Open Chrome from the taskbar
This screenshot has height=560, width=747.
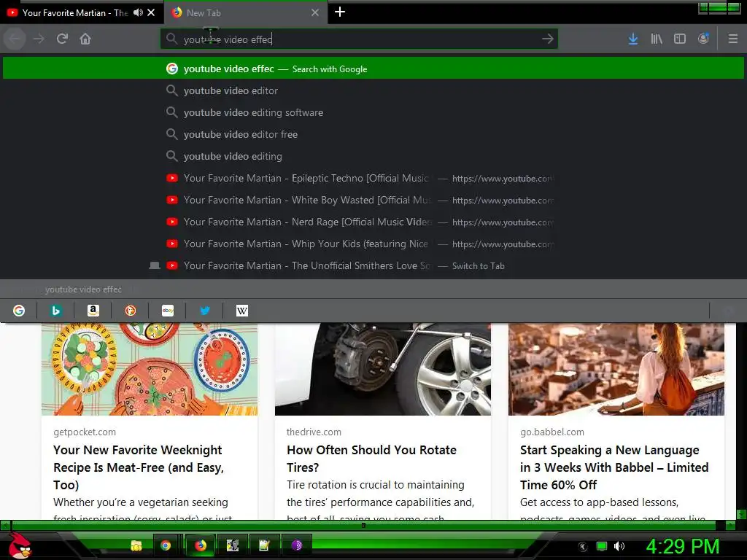[x=166, y=545]
